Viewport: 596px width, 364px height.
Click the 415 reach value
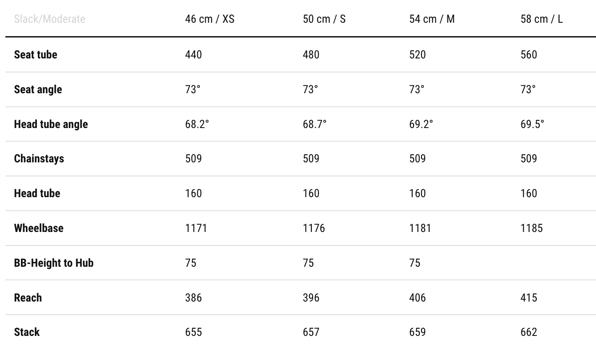[x=529, y=298]
